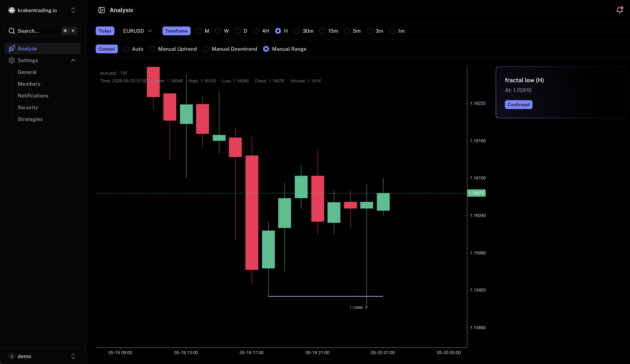Click the Timeframe label button
The width and height of the screenshot is (630, 364).
[176, 31]
